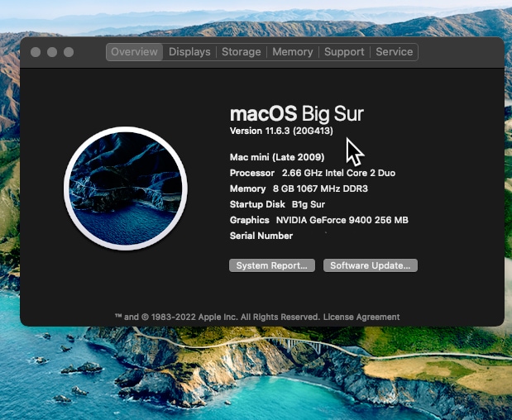The image size is (512, 420).
Task: Close the About This Mac window
Action: click(36, 52)
